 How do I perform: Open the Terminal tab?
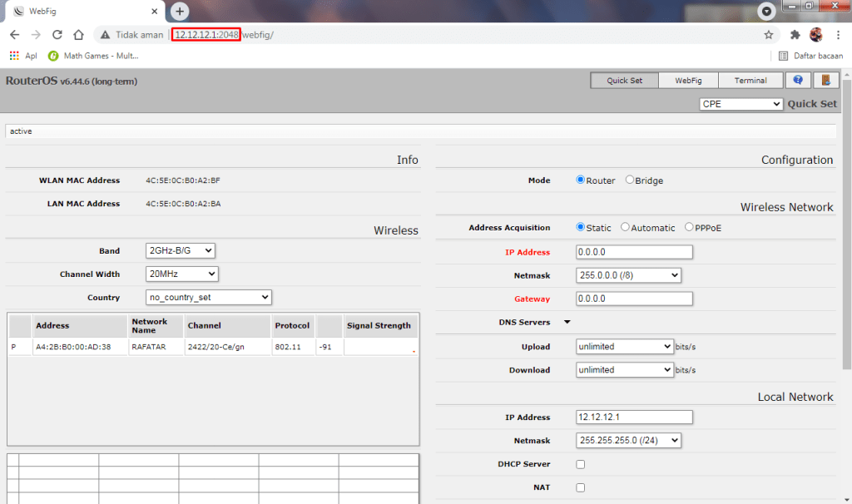(x=750, y=81)
